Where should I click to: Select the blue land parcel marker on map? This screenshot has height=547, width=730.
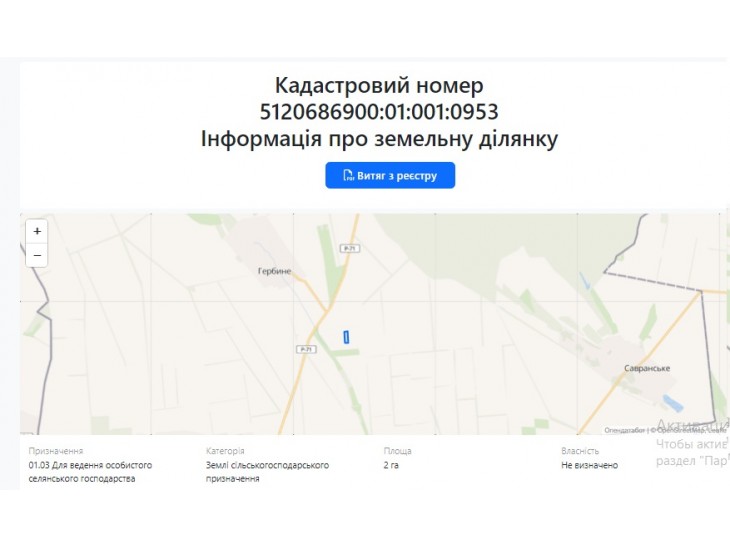tap(346, 337)
